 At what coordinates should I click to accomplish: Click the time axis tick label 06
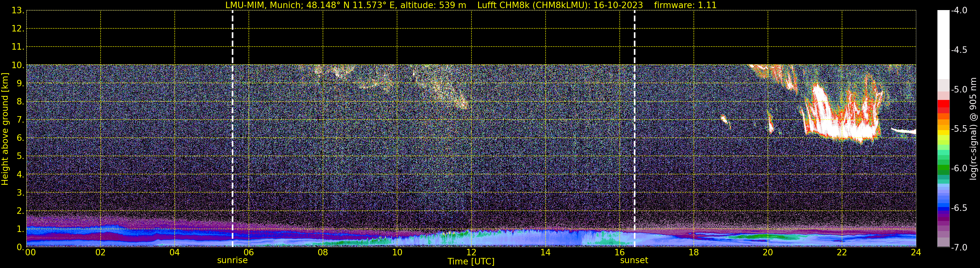pos(249,252)
